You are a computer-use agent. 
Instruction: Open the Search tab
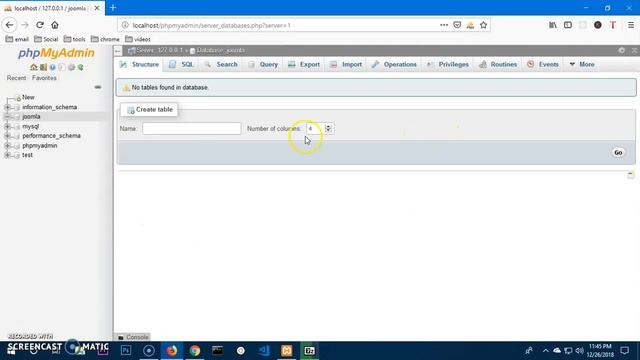point(221,64)
